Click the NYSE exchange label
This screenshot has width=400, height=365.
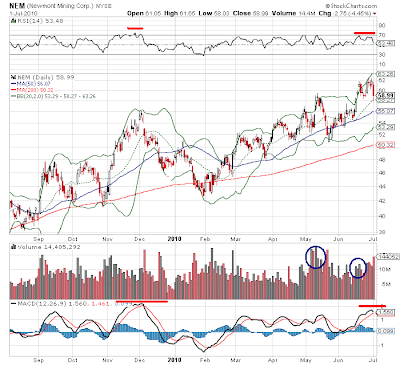[103, 6]
